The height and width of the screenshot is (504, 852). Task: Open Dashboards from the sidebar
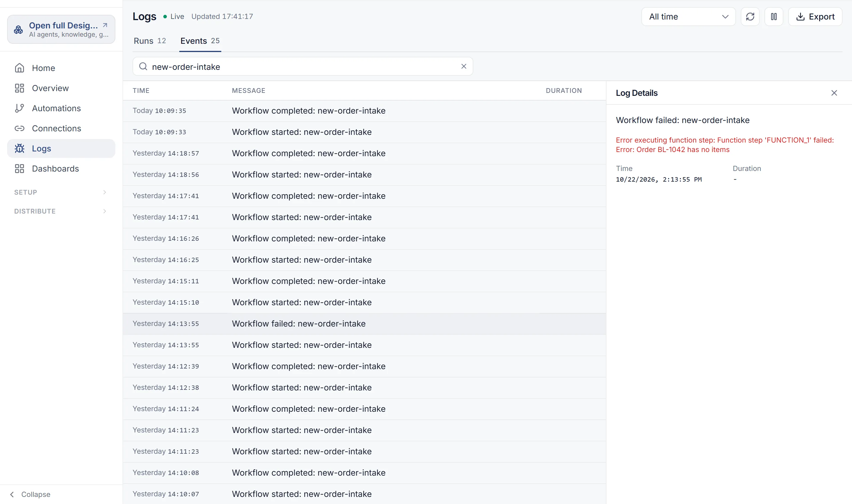click(61, 169)
